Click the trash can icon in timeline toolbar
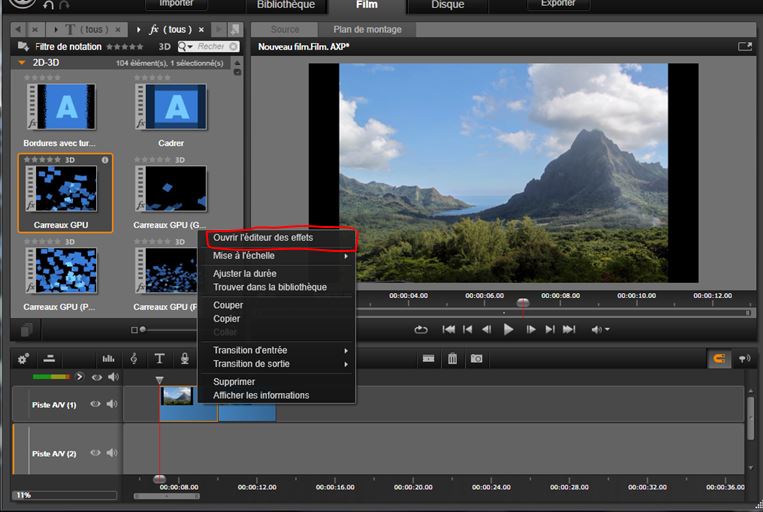The width and height of the screenshot is (763, 512). point(452,358)
